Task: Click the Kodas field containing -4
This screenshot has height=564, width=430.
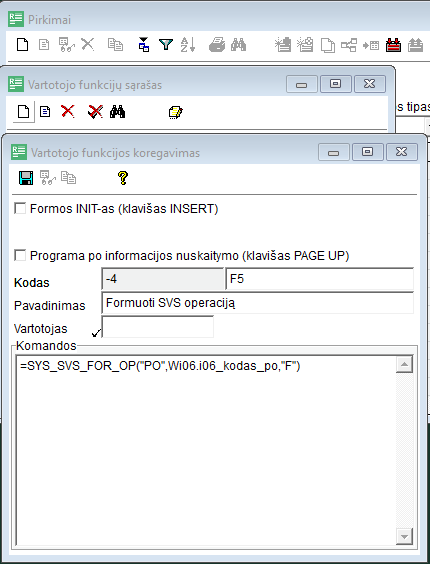Action: tap(163, 279)
